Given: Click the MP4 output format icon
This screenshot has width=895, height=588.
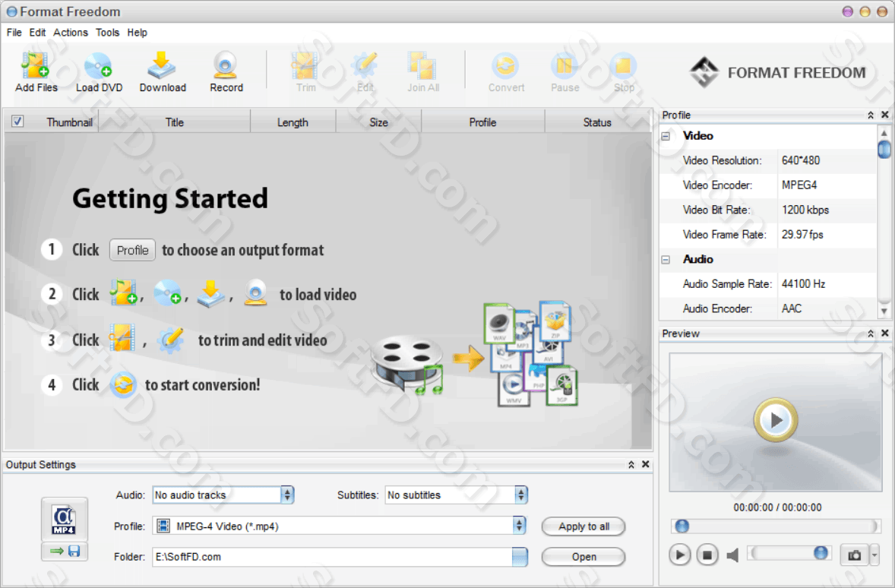Looking at the screenshot, I should coord(64,519).
